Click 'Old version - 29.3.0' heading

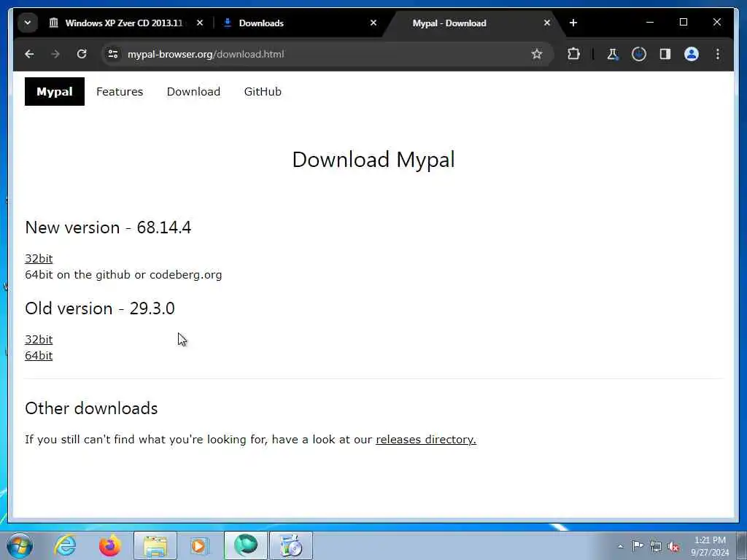100,308
